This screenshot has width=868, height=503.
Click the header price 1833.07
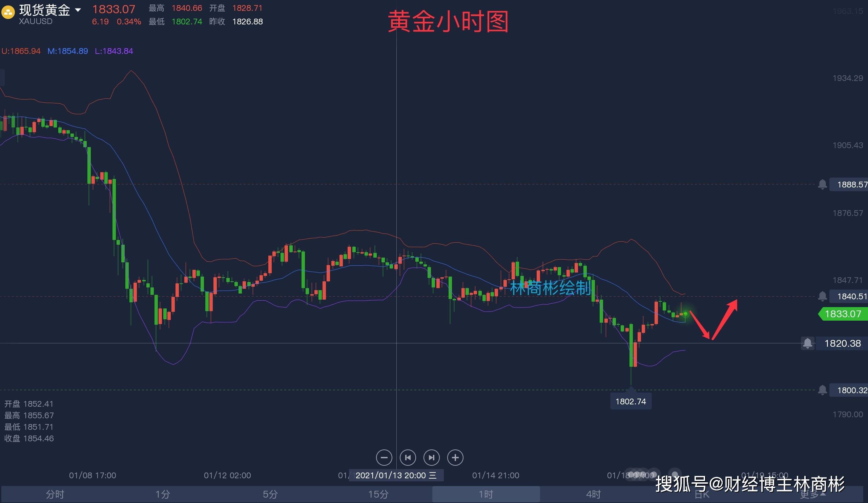[114, 9]
